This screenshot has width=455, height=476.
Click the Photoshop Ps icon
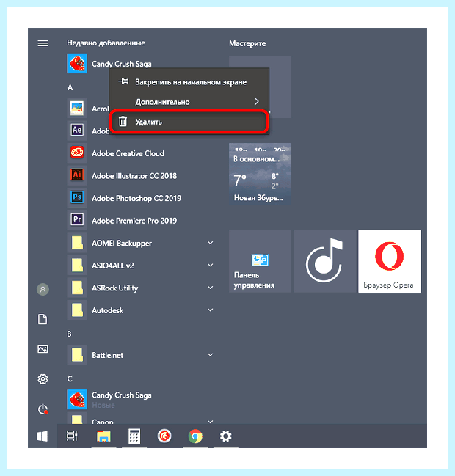pos(77,197)
